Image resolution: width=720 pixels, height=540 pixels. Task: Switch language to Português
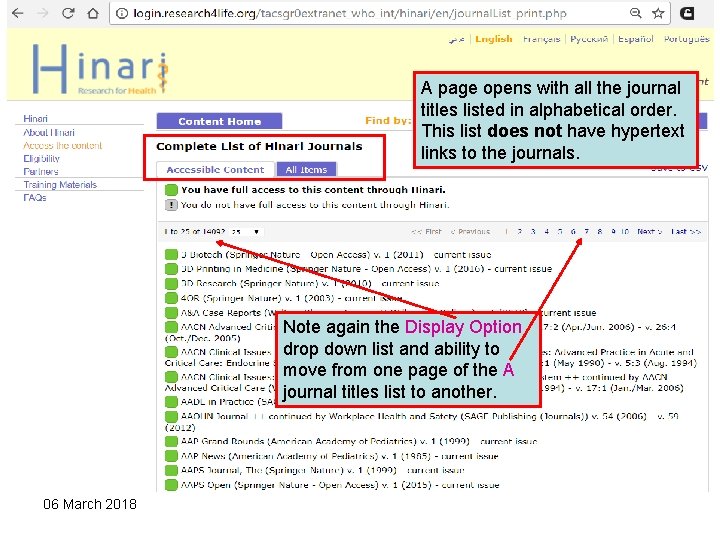pos(686,39)
